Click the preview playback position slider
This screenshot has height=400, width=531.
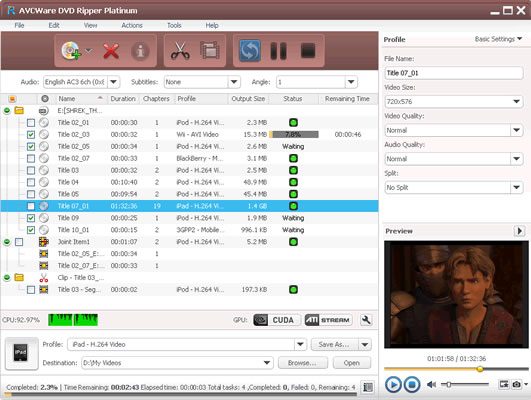tap(456, 369)
